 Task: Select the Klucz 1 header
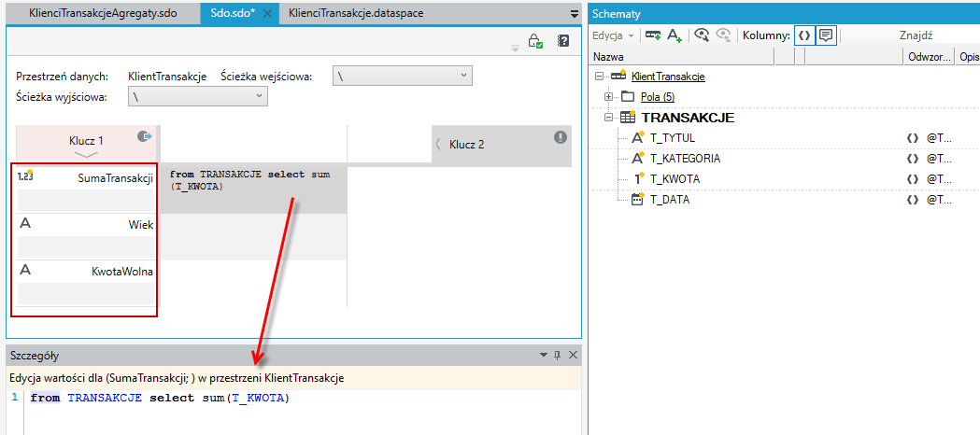pyautogui.click(x=86, y=142)
